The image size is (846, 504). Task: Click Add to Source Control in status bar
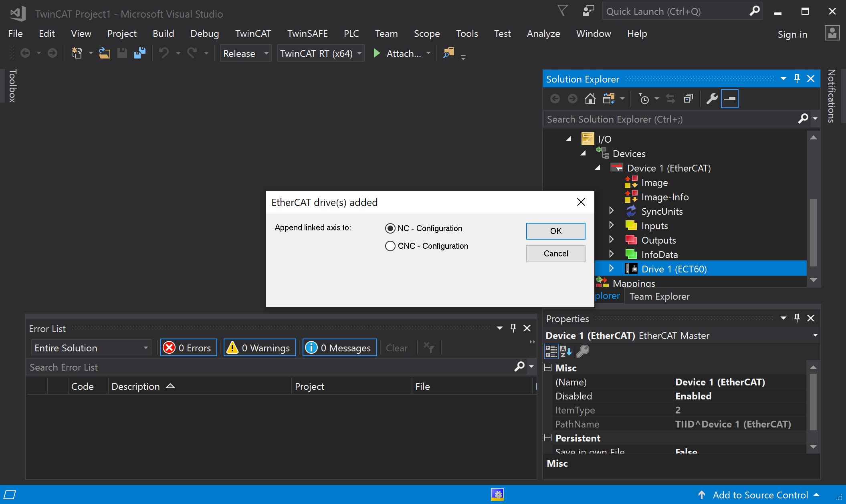[760, 495]
